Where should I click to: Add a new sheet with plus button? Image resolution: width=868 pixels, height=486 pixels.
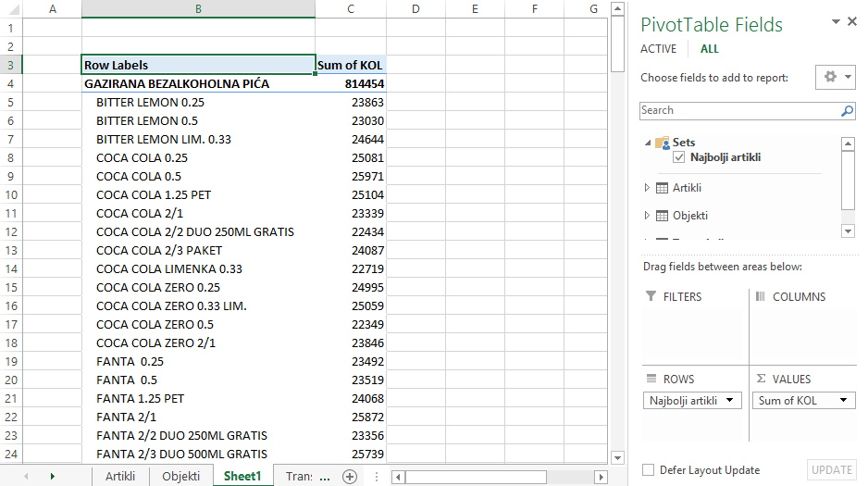point(350,477)
